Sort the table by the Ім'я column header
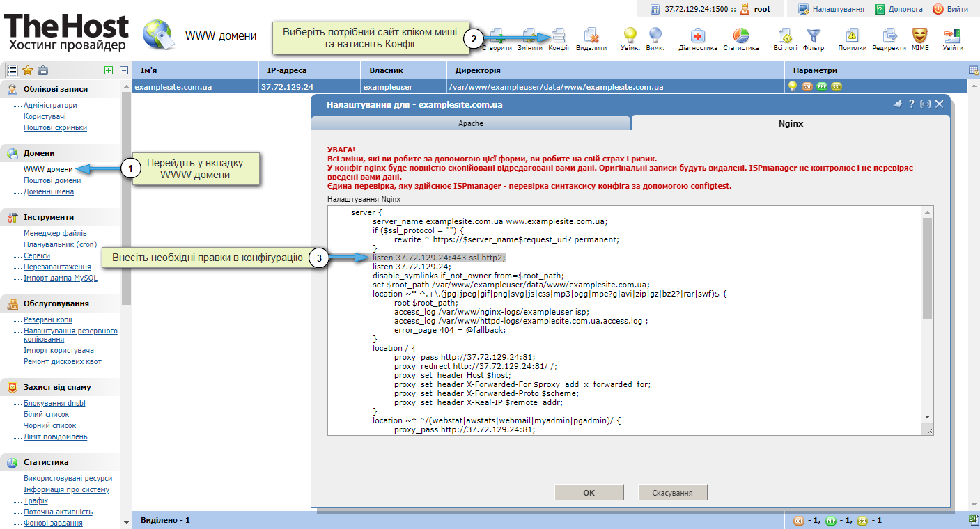 [x=194, y=70]
